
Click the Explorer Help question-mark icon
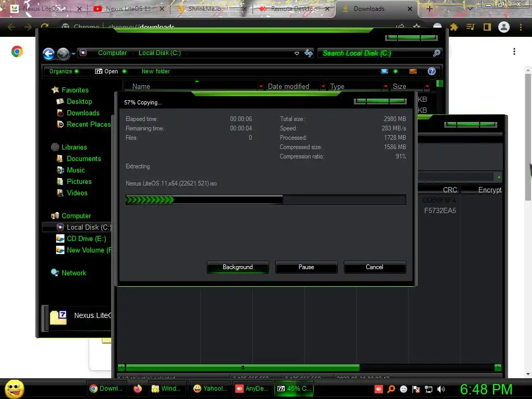click(432, 71)
